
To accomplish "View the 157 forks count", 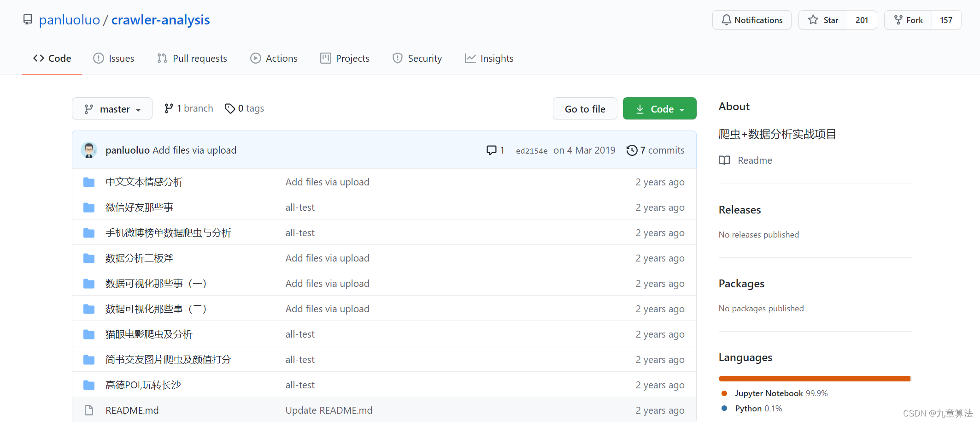I will click(946, 20).
